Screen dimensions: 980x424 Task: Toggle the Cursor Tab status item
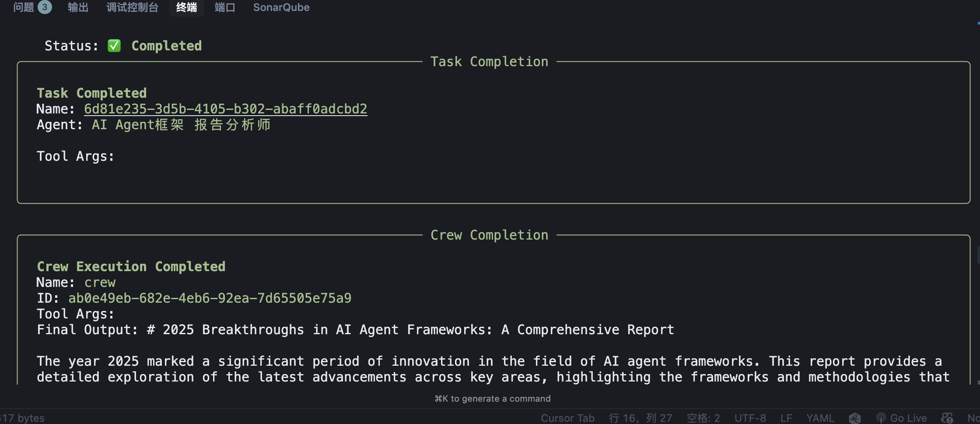(567, 418)
